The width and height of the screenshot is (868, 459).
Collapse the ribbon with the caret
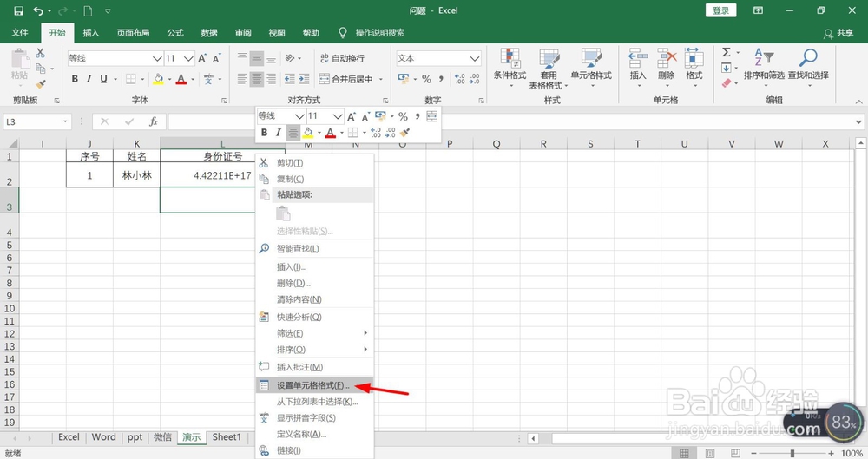858,102
